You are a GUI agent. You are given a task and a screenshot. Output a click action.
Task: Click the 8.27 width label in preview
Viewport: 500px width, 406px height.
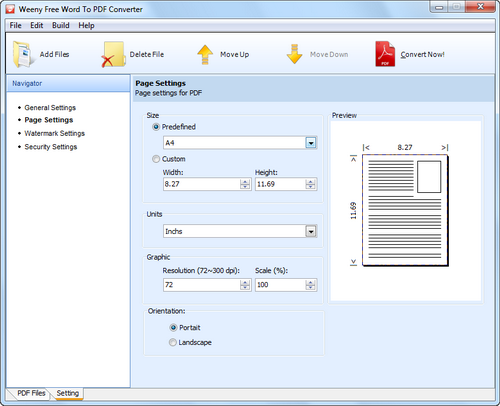(x=405, y=147)
